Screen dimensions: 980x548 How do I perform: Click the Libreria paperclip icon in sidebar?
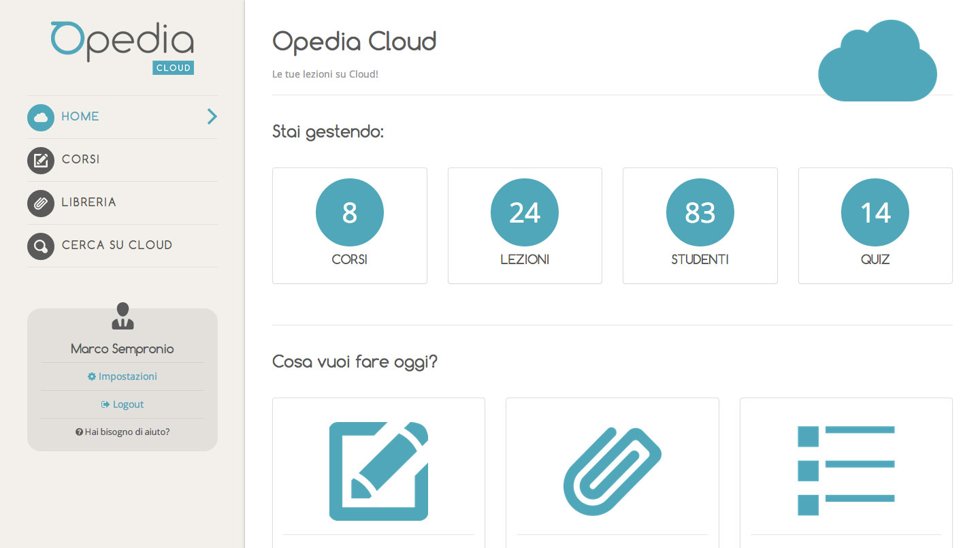[x=41, y=203]
